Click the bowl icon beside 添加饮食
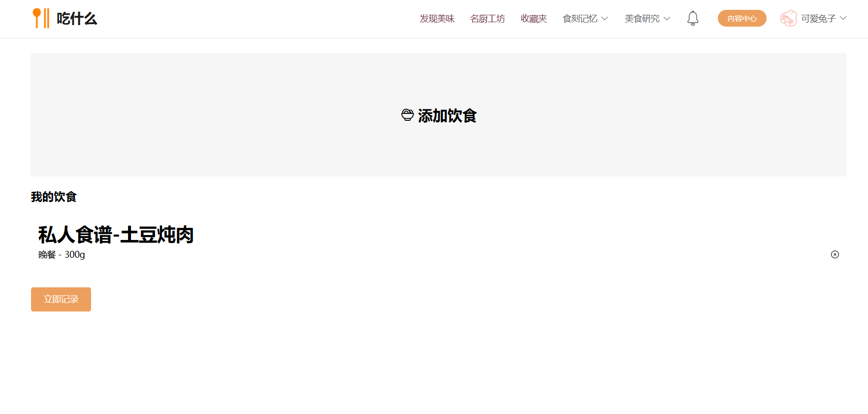The height and width of the screenshot is (414, 868). tap(408, 115)
